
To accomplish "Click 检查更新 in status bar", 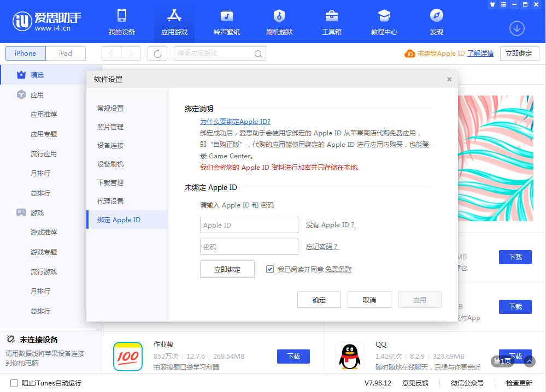I will [x=519, y=383].
